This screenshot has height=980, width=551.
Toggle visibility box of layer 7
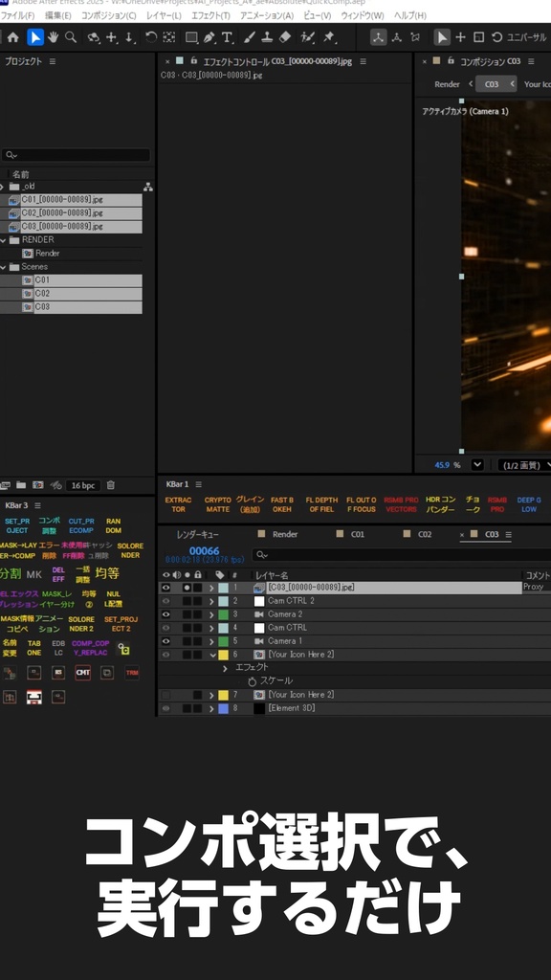165,695
